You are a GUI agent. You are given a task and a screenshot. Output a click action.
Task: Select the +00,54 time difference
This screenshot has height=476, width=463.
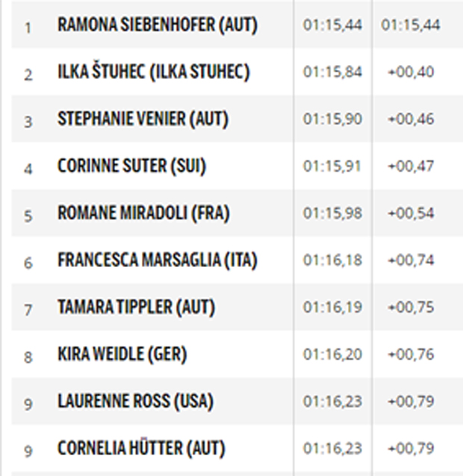click(x=411, y=213)
